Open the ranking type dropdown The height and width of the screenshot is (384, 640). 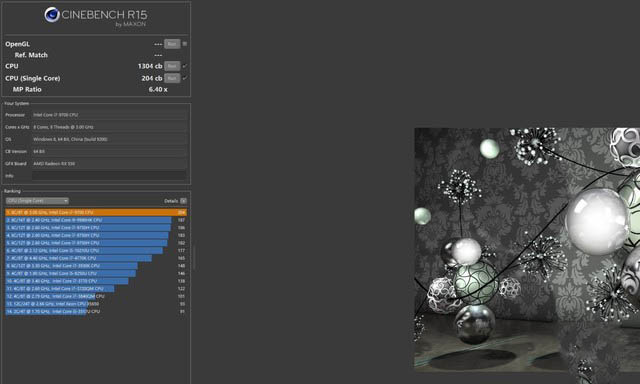click(37, 201)
